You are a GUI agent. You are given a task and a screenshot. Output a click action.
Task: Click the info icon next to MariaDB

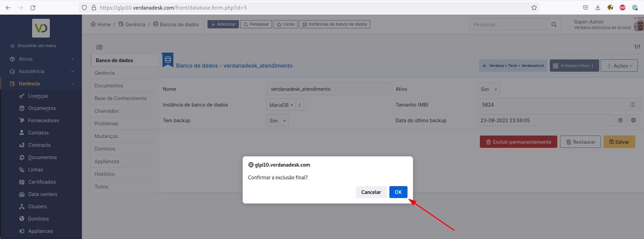coord(300,105)
